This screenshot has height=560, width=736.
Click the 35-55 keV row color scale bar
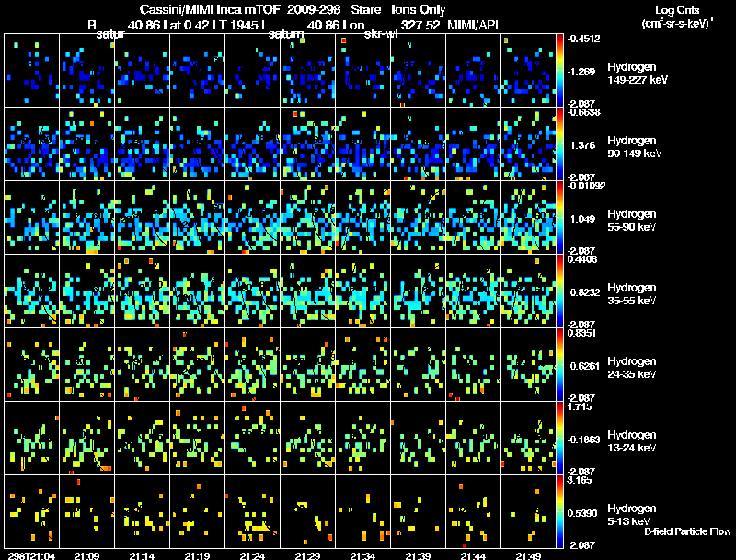click(559, 291)
